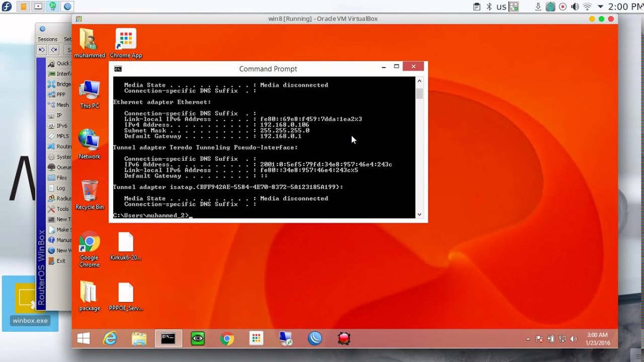
Task: Open the Sessions menu in WinBox
Action: [48, 39]
